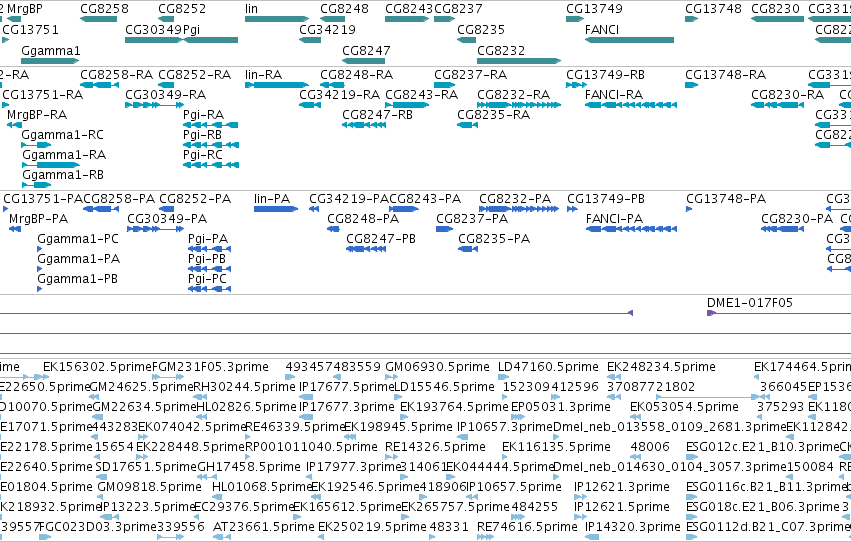Open the CG8230-PA protein feature

click(783, 229)
